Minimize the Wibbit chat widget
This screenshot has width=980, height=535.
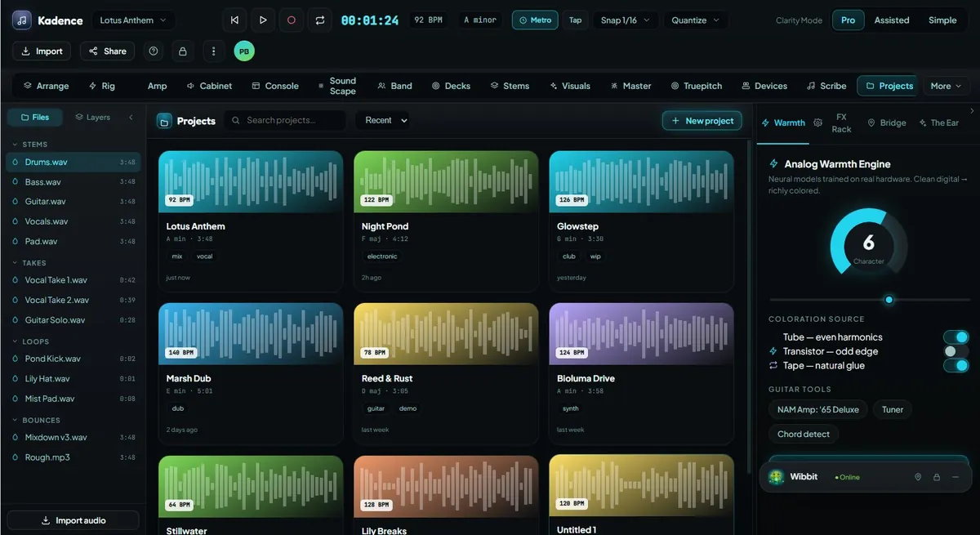pyautogui.click(x=955, y=477)
